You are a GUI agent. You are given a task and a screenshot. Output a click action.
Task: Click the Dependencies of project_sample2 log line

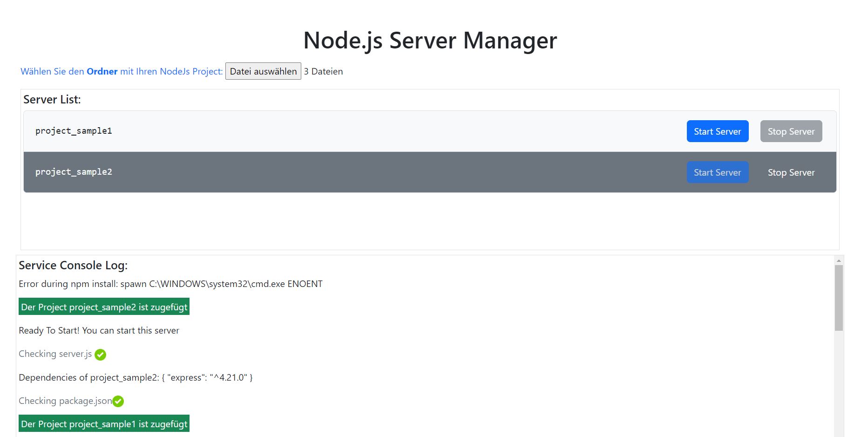tap(136, 378)
